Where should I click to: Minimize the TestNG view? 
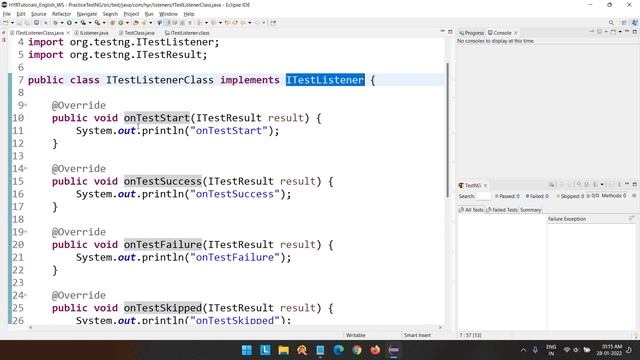pos(627,184)
